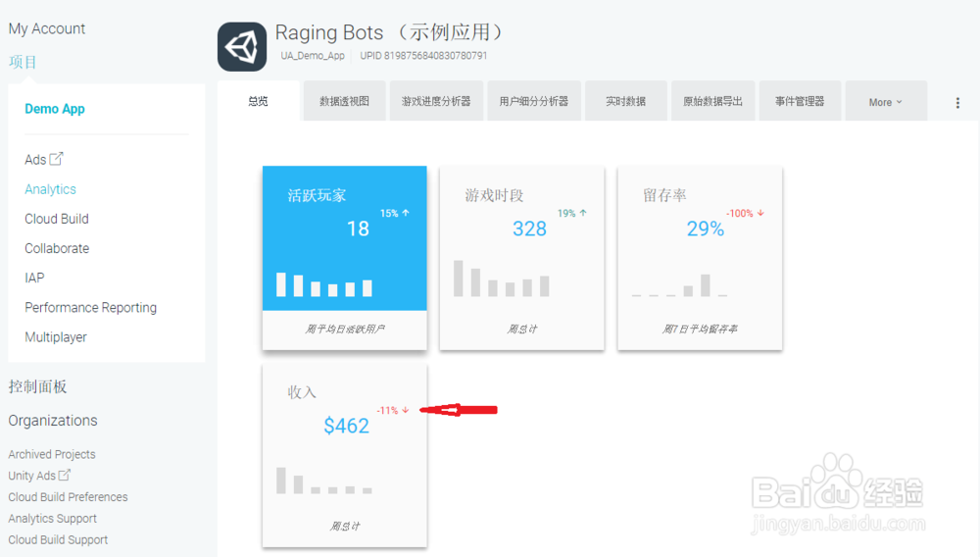
Task: Go to My Account
Action: click(47, 28)
